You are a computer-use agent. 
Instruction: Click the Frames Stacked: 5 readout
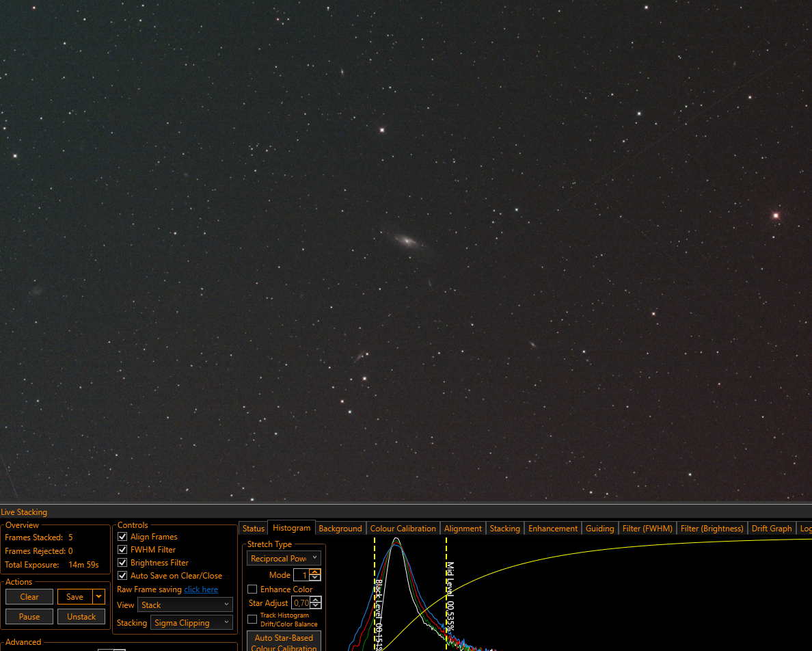(39, 537)
